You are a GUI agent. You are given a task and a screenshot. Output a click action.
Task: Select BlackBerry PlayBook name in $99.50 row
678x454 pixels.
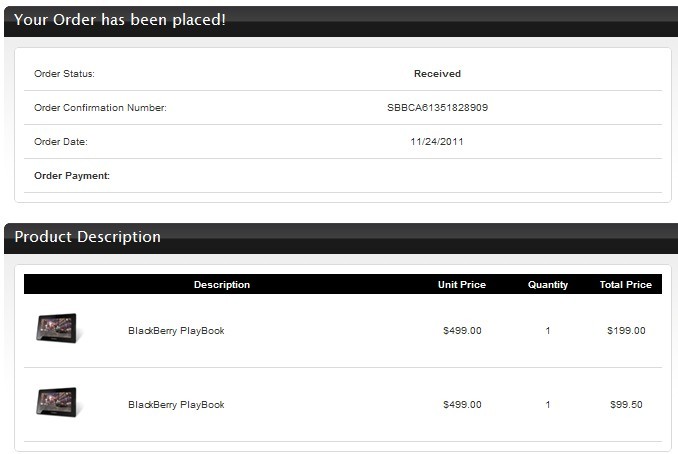[x=176, y=405]
